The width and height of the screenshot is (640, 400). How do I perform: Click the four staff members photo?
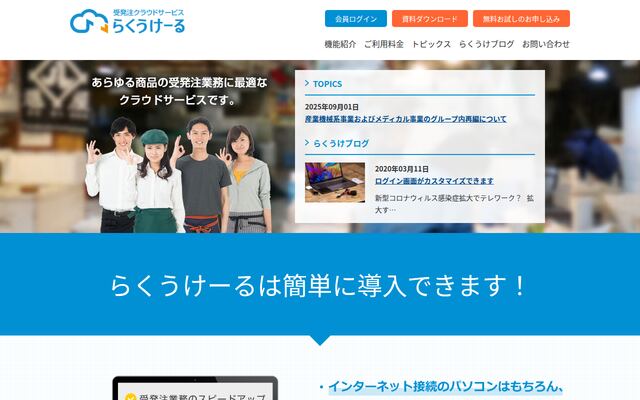point(178,175)
